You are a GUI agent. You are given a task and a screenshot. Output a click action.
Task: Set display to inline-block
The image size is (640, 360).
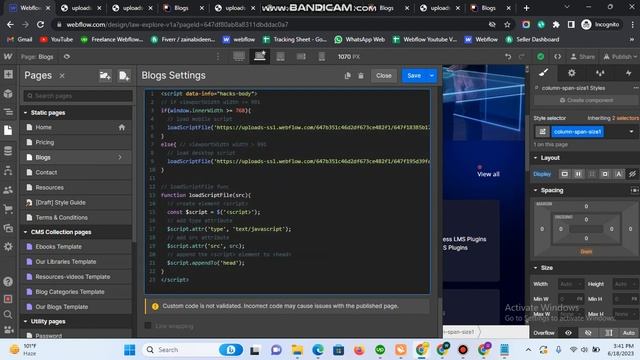click(605, 174)
